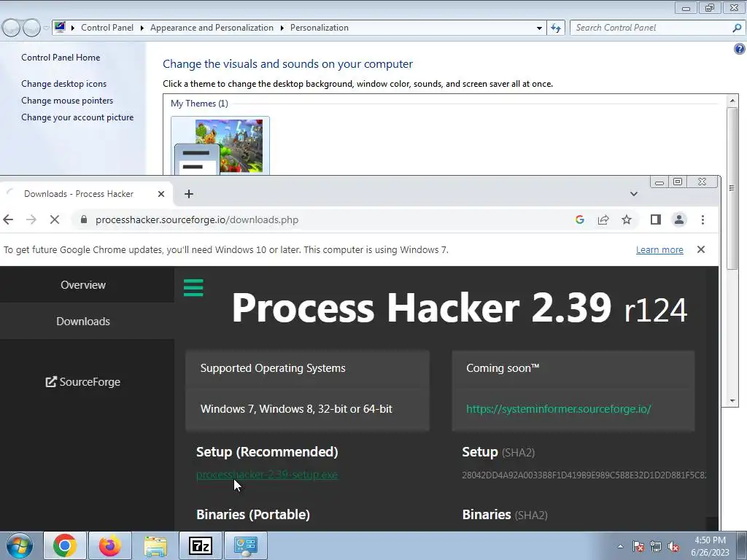Go to the Overview page in sidebar
Image resolution: width=747 pixels, height=560 pixels.
click(83, 285)
